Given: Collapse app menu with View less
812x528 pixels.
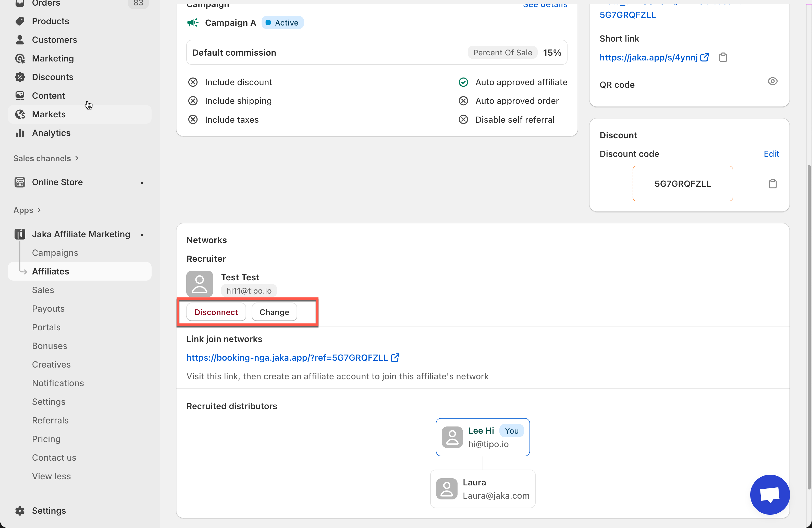Looking at the screenshot, I should [x=52, y=476].
